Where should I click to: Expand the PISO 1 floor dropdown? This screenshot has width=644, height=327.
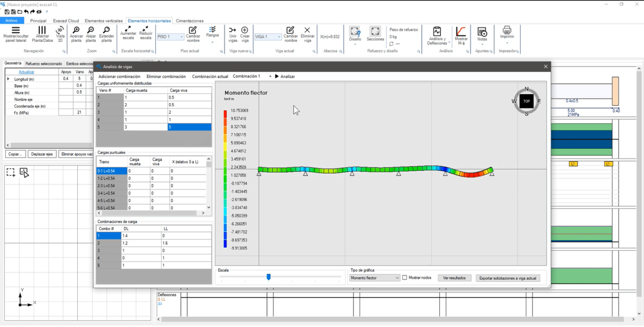point(181,37)
